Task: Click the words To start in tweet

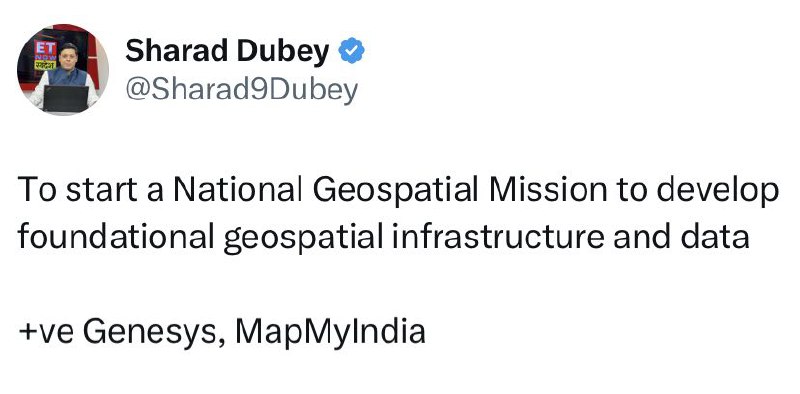Action: pos(78,190)
